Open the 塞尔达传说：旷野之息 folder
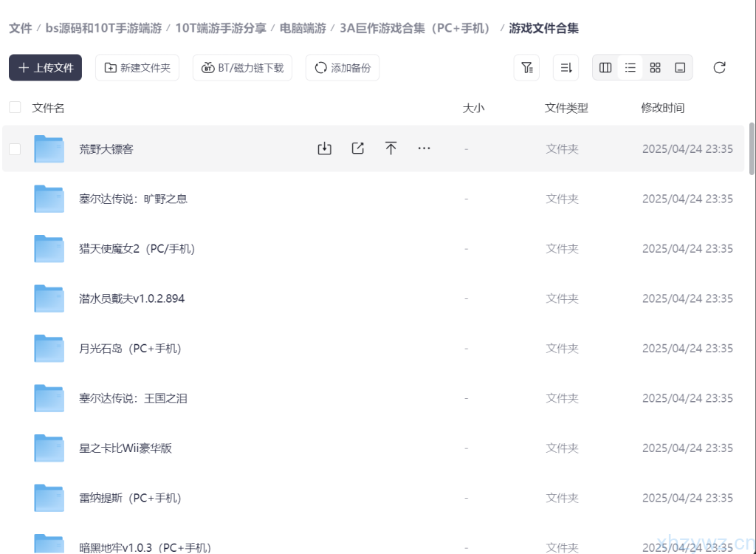Image resolution: width=756 pixels, height=554 pixels. (x=133, y=199)
